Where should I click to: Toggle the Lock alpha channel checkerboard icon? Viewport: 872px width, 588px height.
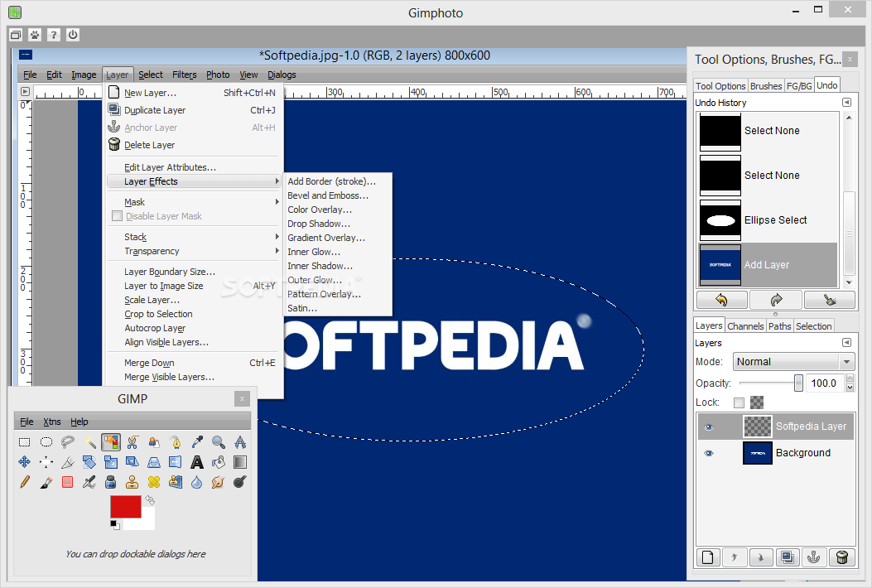point(757,402)
